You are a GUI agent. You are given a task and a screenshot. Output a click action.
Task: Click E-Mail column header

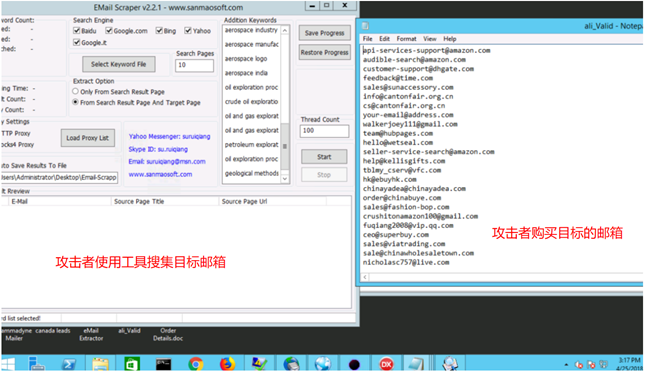pos(60,202)
